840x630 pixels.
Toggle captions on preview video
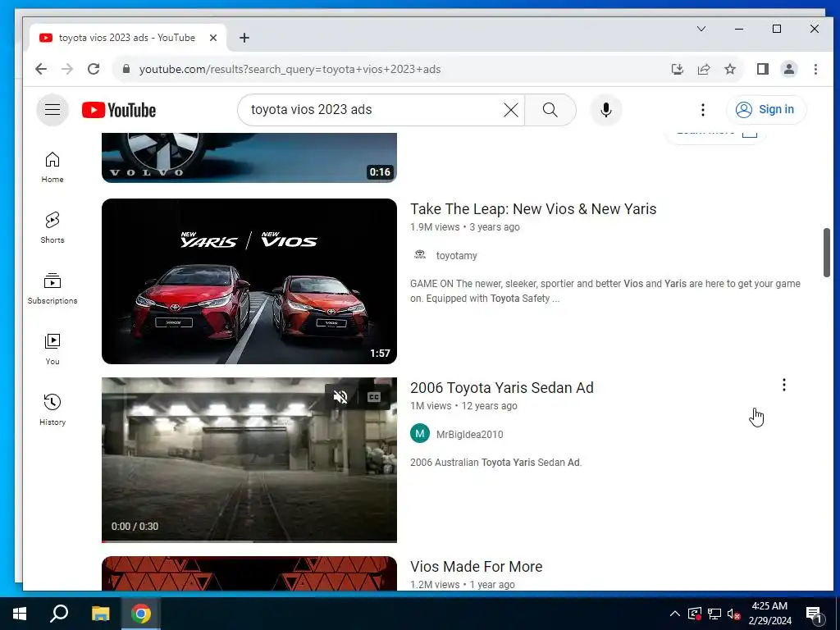click(x=374, y=397)
